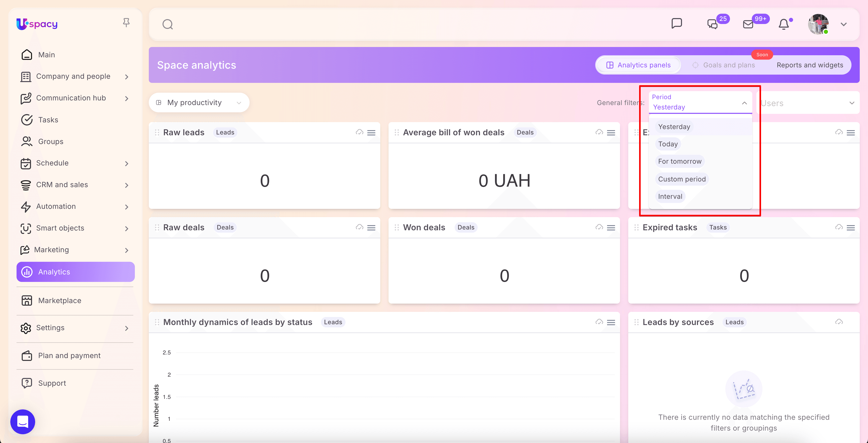Viewport: 868px width, 443px height.
Task: Expand Smart objects submenu arrow
Action: pyautogui.click(x=127, y=228)
